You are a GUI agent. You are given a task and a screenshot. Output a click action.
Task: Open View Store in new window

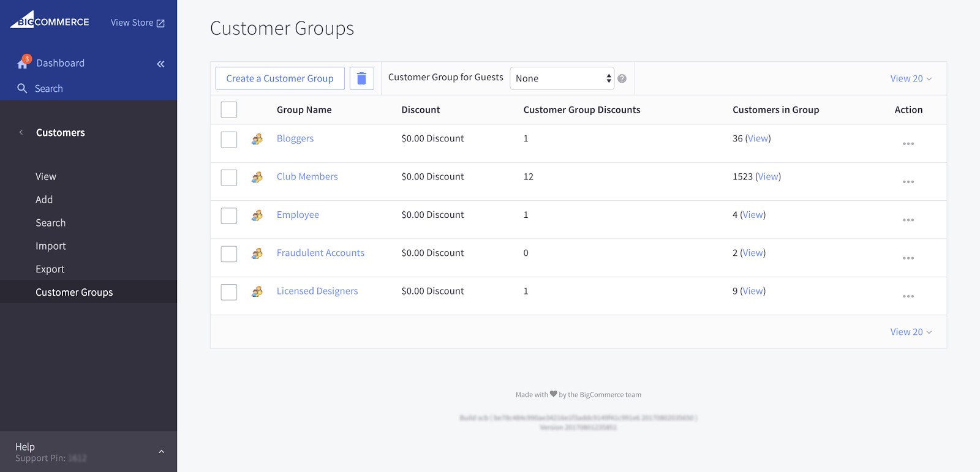tap(137, 23)
